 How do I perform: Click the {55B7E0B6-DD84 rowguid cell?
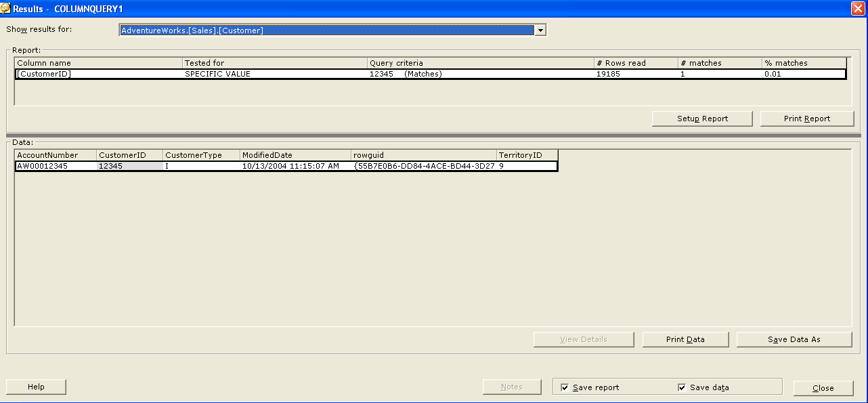424,166
